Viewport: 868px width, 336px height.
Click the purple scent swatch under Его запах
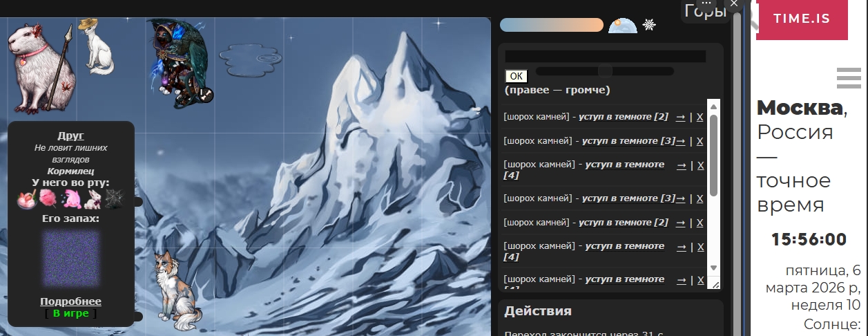coord(70,258)
